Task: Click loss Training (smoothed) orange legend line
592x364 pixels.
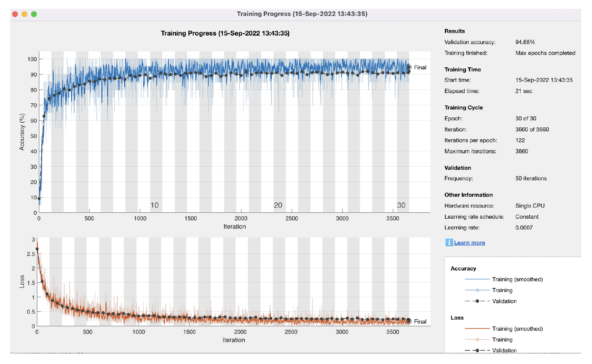Action: pos(477,328)
